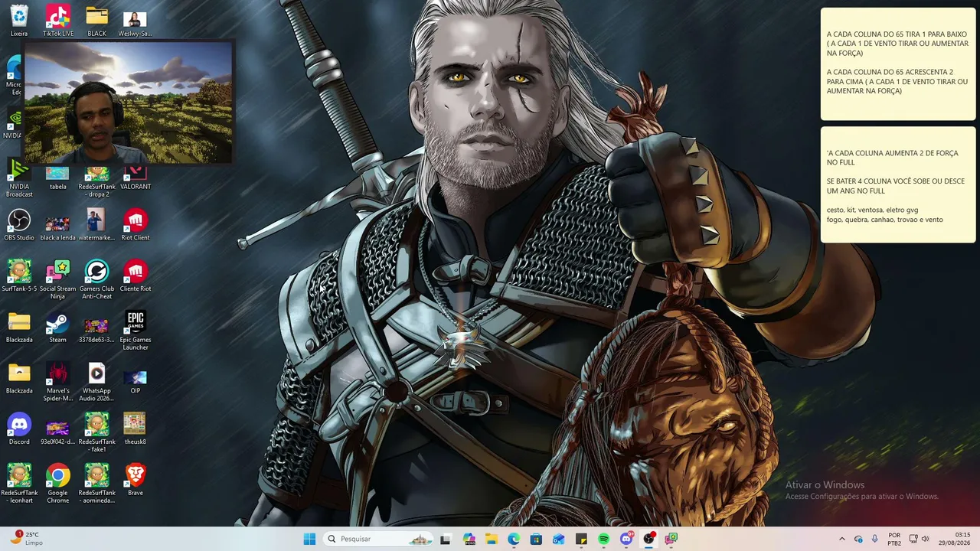This screenshot has width=980, height=551.
Task: Open Microsoft Store from the taskbar
Action: click(x=536, y=539)
